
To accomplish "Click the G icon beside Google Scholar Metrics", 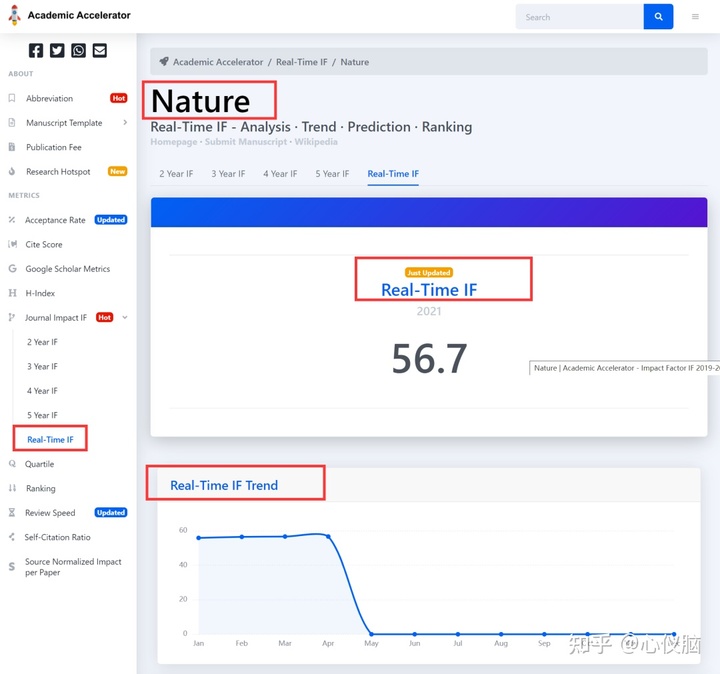I will pyautogui.click(x=12, y=269).
